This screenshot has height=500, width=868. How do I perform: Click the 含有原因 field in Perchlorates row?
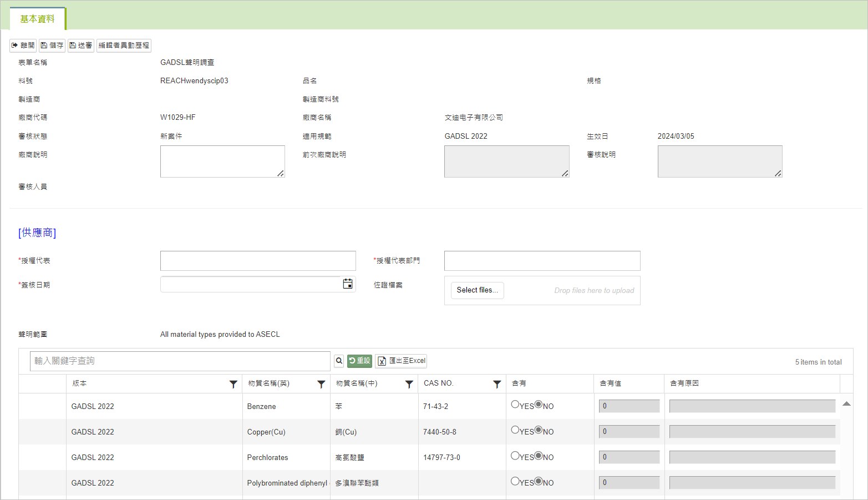click(x=752, y=457)
